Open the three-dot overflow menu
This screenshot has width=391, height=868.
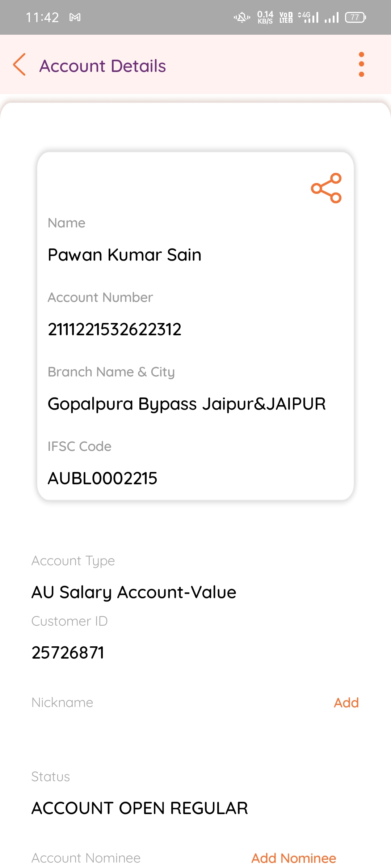(x=361, y=65)
